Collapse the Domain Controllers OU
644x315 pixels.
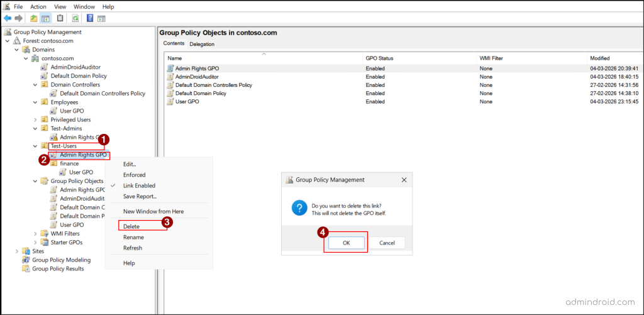pyautogui.click(x=35, y=85)
